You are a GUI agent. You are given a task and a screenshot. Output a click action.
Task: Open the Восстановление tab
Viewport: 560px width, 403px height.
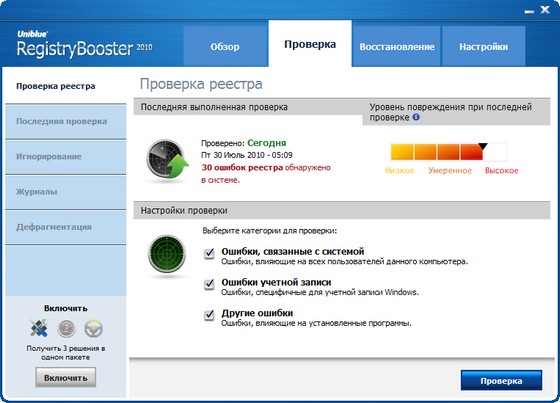397,46
